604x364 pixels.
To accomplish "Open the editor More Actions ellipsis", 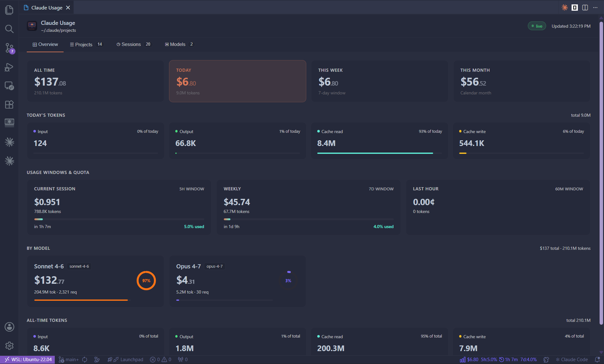I will [x=595, y=8].
